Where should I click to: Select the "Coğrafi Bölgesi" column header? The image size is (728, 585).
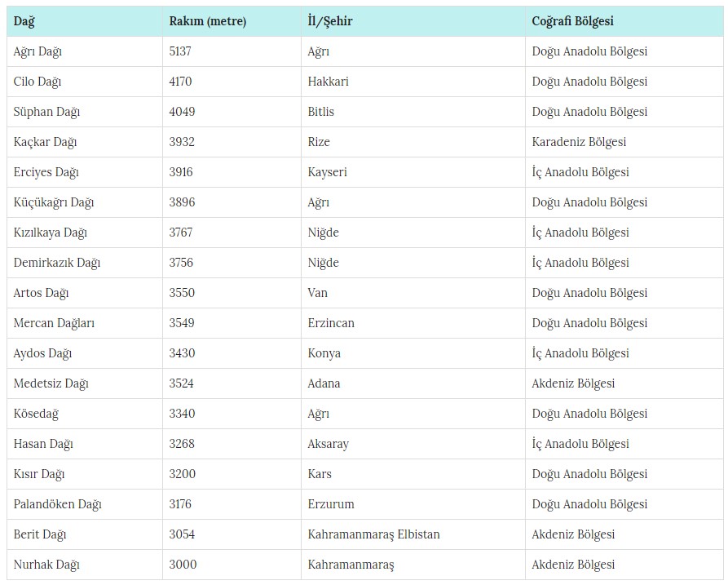tap(572, 21)
